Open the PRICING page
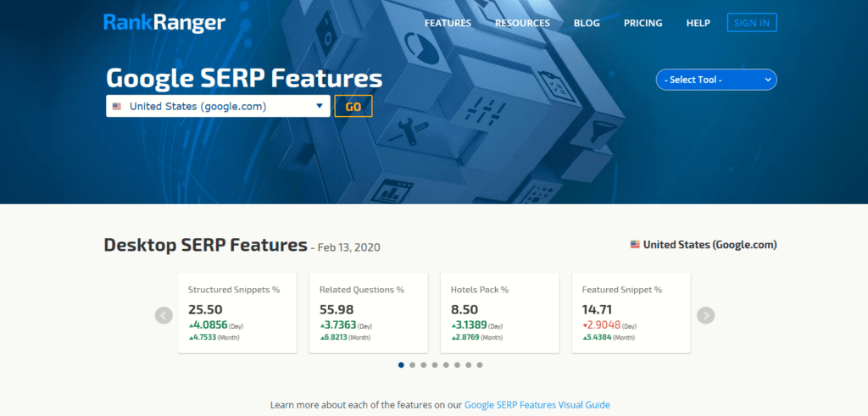Screen dimensions: 868x416 coord(643,23)
